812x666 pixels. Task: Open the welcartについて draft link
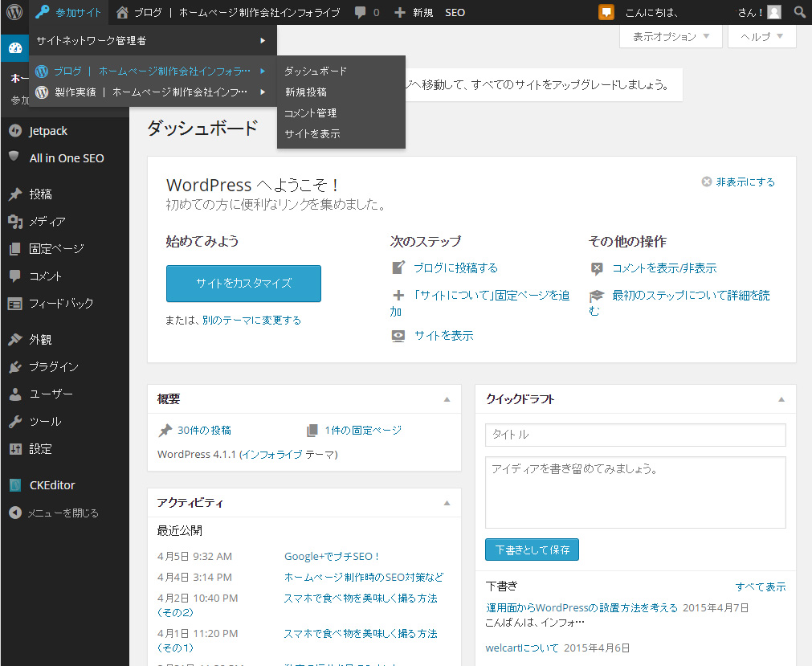point(522,648)
